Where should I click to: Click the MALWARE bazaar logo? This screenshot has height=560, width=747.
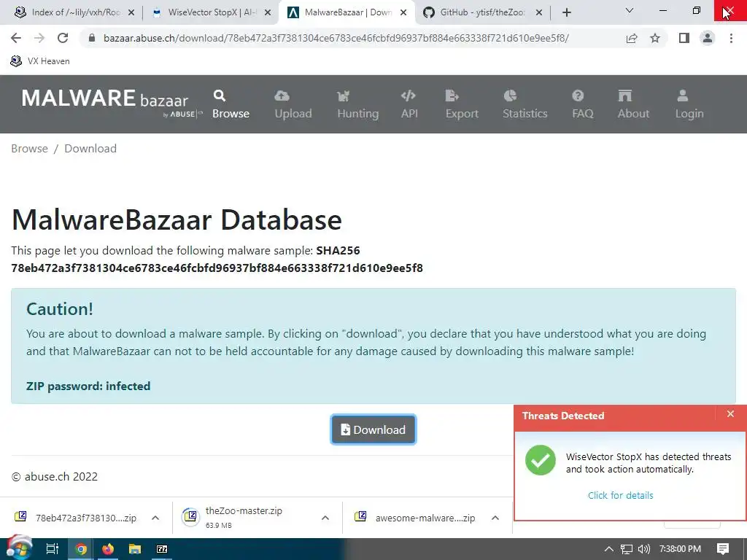[x=112, y=102]
